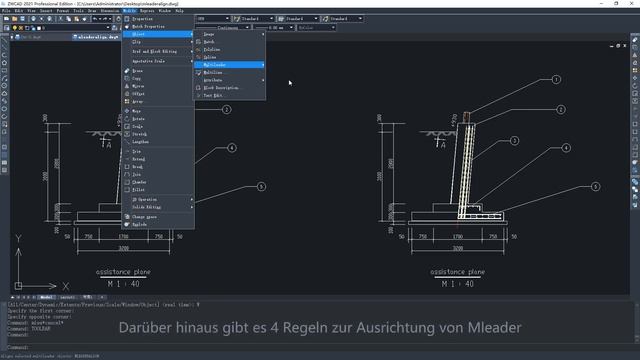The width and height of the screenshot is (640, 360).
Task: Click the Undo toolbar icon
Action: [95, 19]
